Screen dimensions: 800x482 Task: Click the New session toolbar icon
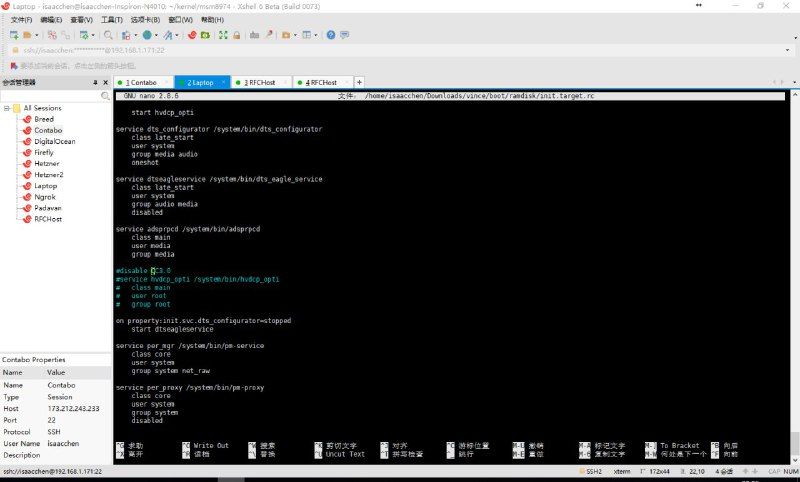(x=14, y=35)
